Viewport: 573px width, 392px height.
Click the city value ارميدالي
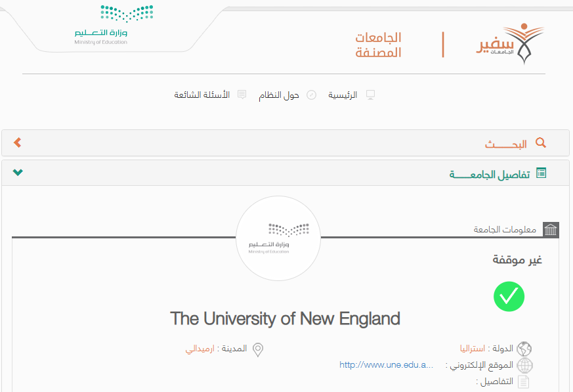[200, 349]
